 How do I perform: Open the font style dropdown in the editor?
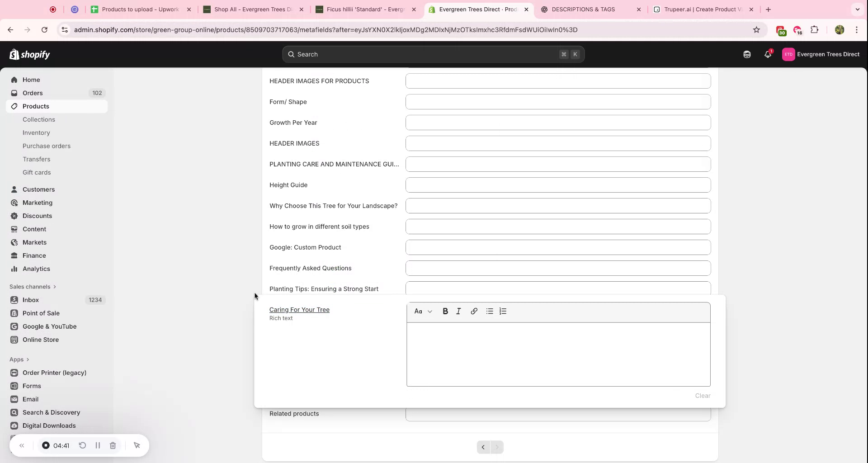click(x=423, y=311)
